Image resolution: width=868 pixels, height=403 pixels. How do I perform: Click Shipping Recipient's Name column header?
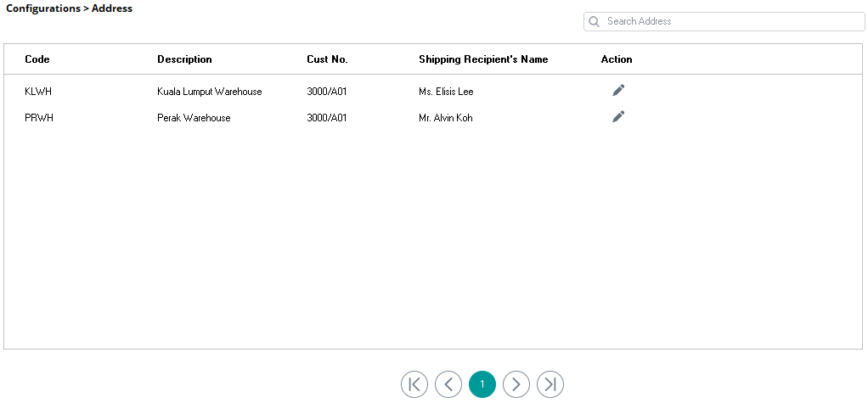pyautogui.click(x=483, y=59)
